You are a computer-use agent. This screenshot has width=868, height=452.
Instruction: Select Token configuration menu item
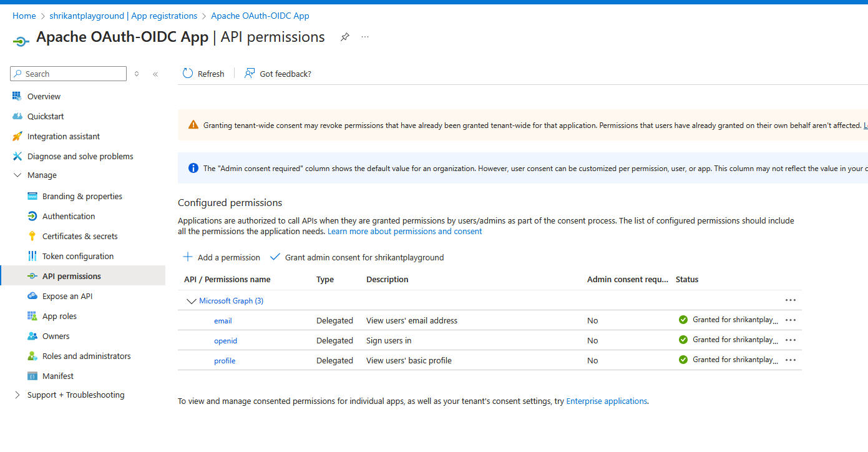pos(78,256)
